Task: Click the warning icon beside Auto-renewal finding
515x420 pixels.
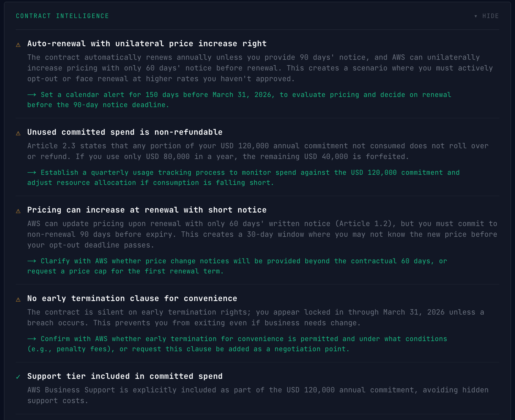Action: [19, 45]
